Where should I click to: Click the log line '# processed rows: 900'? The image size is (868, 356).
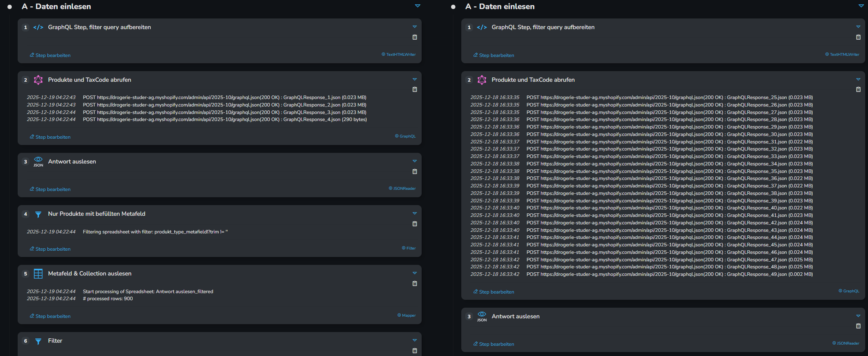coord(108,299)
